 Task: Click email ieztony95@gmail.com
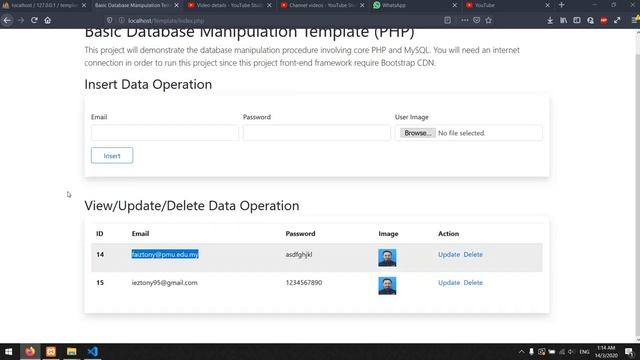[164, 282]
